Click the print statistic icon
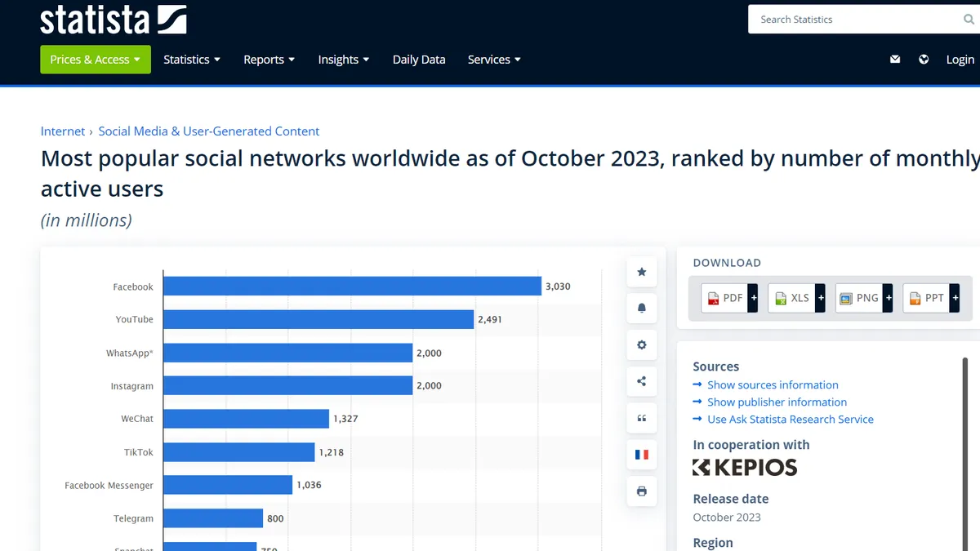 tap(642, 491)
